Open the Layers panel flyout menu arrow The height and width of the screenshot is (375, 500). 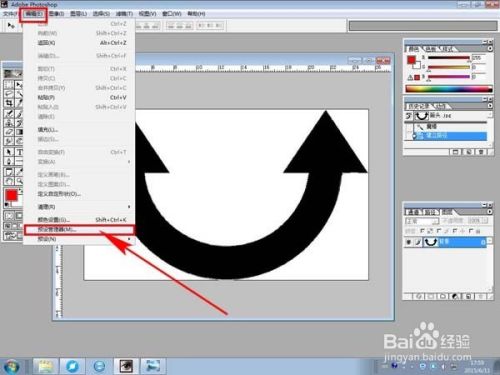[x=490, y=212]
